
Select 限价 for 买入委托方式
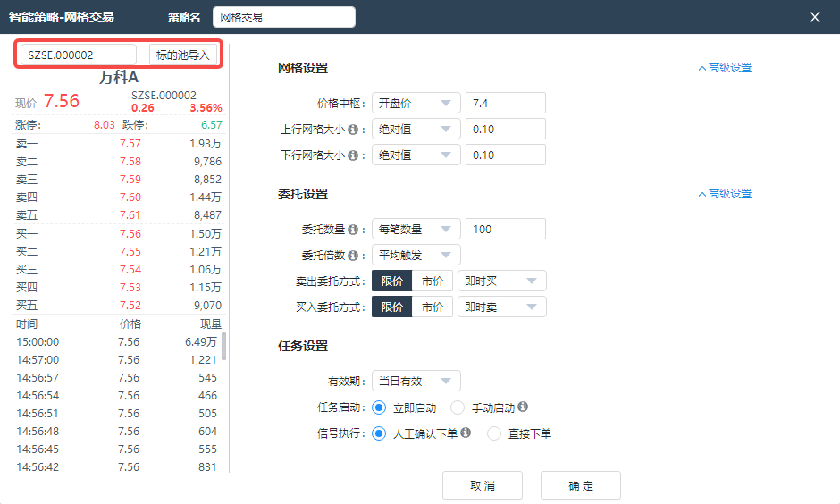coord(391,307)
